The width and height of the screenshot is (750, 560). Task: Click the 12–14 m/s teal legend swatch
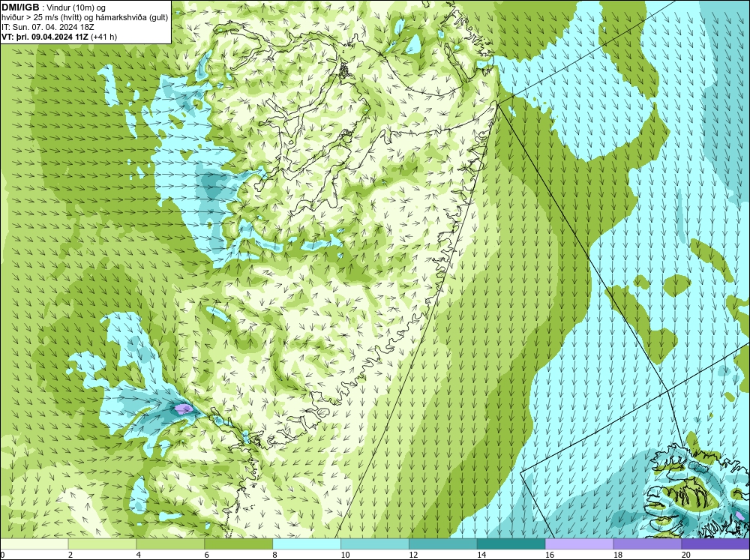(443, 544)
